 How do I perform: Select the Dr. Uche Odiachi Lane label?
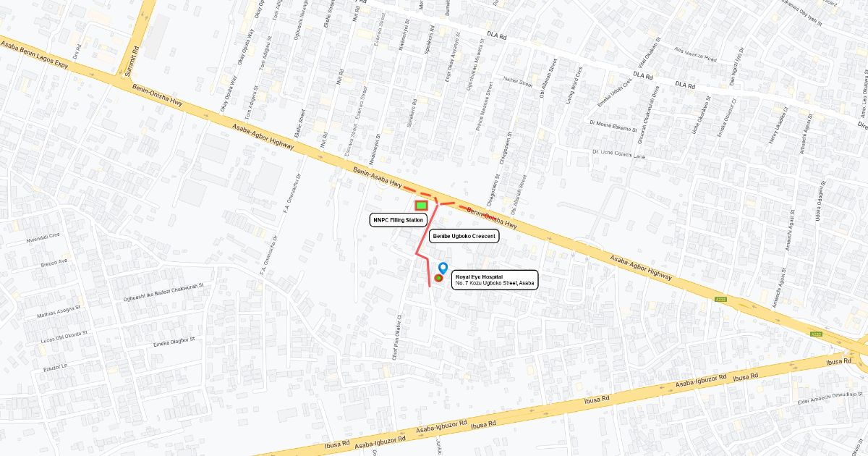[618, 153]
